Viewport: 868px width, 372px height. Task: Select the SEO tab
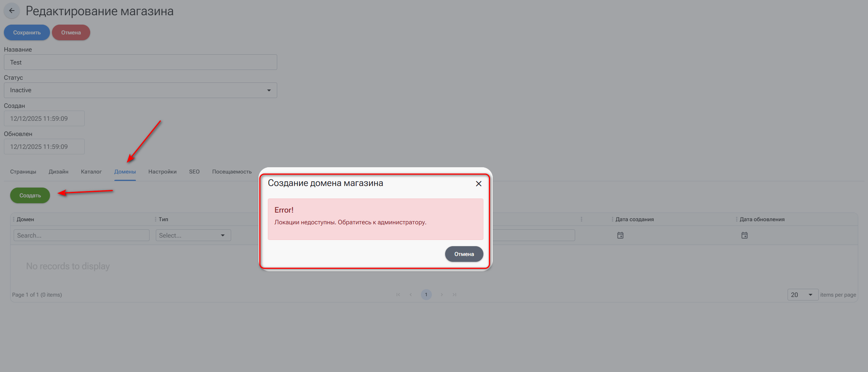(194, 172)
